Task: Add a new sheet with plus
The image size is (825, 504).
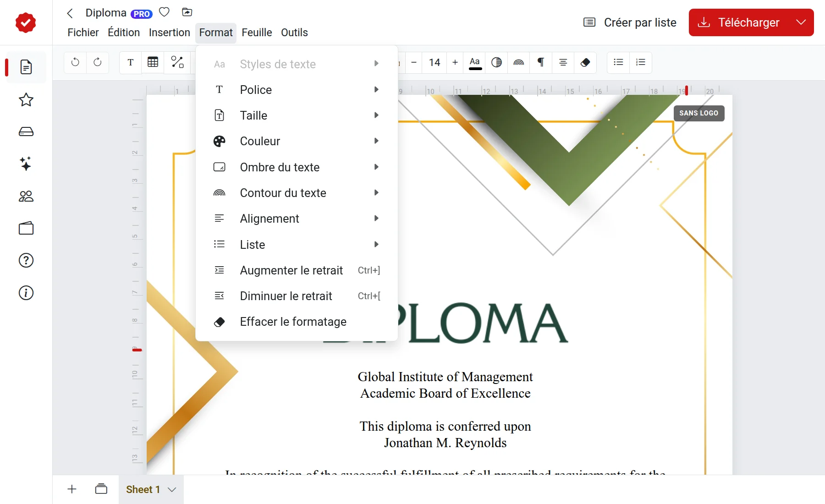Action: (72, 489)
